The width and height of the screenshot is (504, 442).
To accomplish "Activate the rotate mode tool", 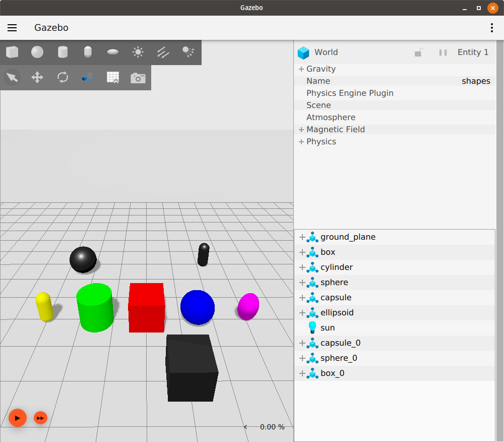I will (62, 78).
